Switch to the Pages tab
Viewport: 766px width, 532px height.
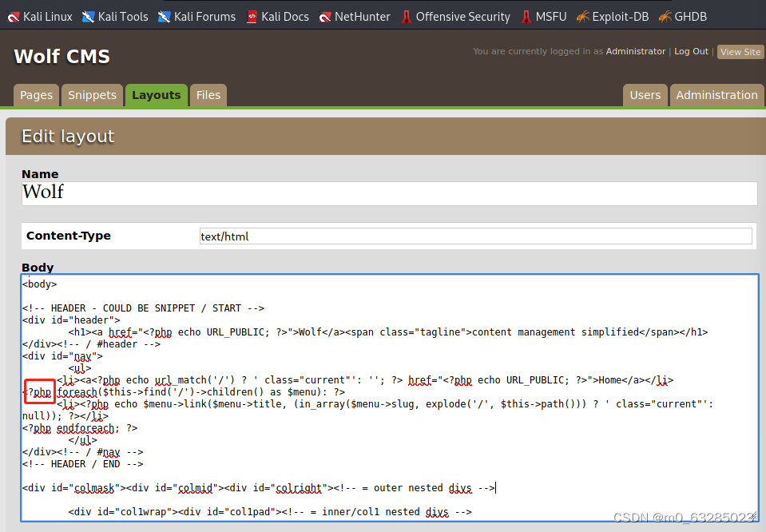point(36,95)
